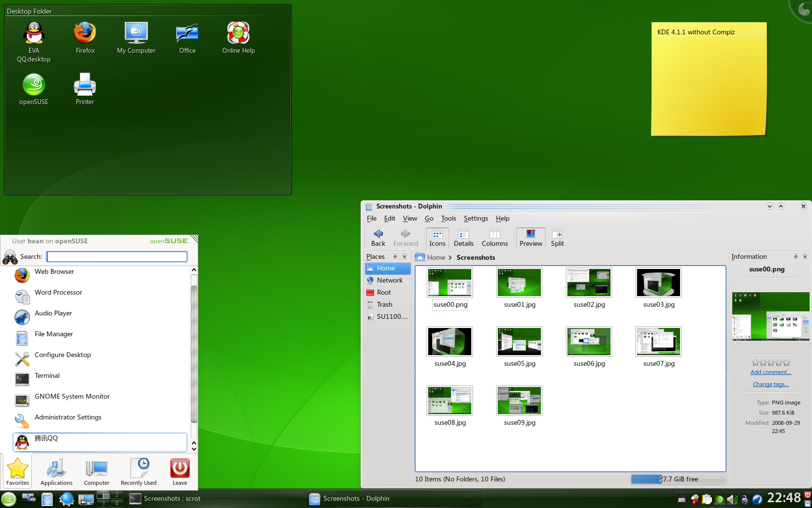Viewport: 812px width, 508px height.
Task: Click the menu Search input field
Action: (117, 256)
